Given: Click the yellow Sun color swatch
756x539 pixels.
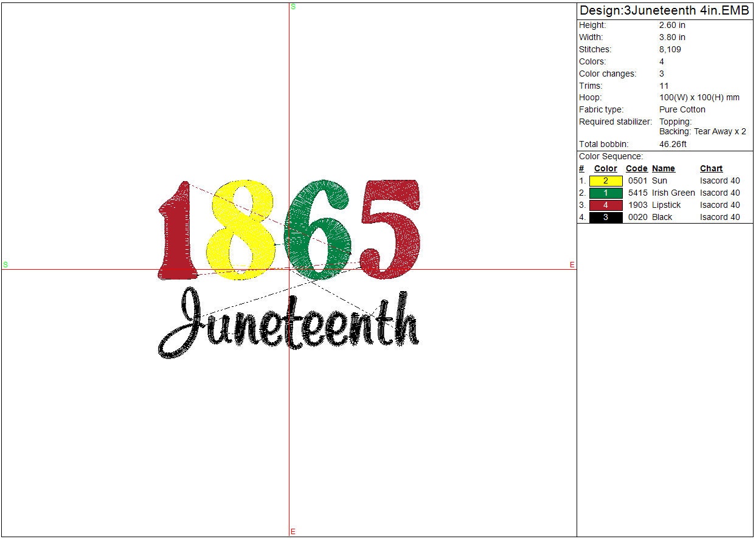Looking at the screenshot, I should [x=605, y=181].
